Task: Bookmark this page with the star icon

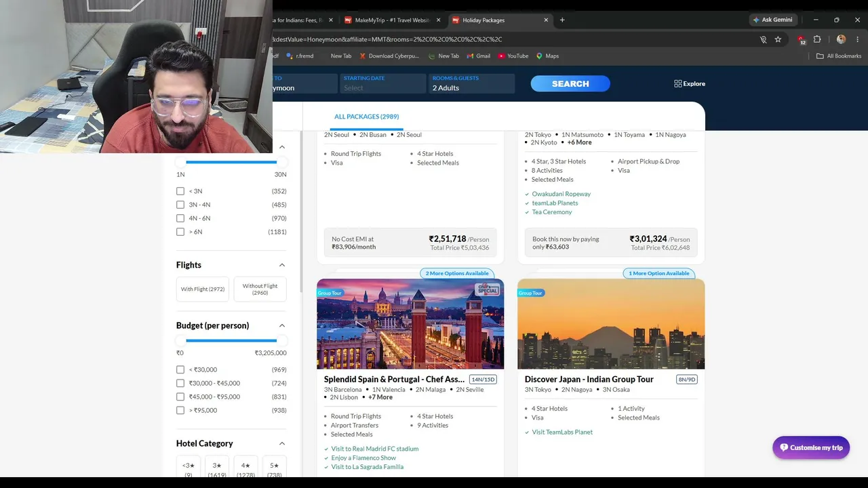Action: tap(778, 39)
